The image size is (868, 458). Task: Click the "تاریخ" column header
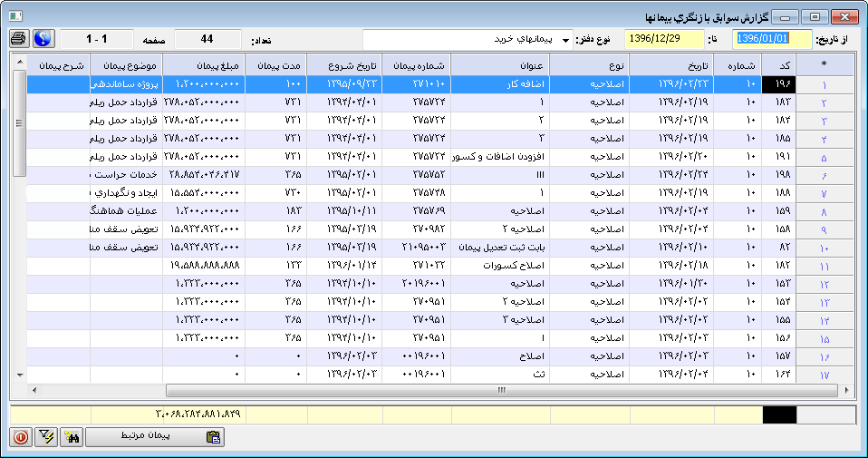671,65
